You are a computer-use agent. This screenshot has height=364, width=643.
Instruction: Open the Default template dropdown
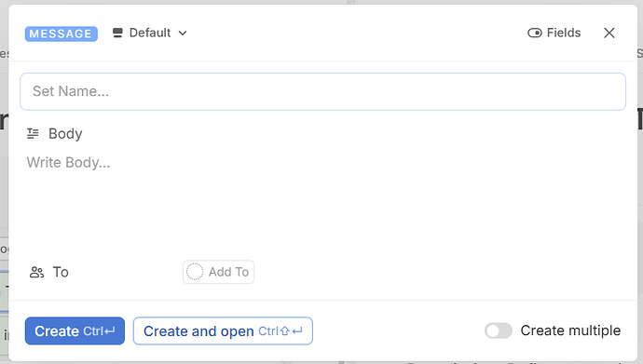[150, 33]
